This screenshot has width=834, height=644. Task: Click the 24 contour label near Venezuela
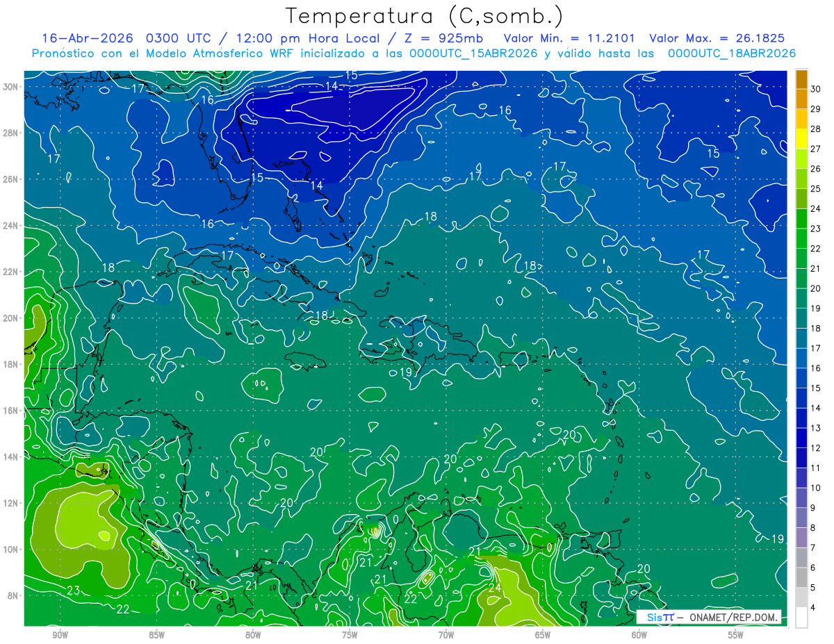point(494,588)
